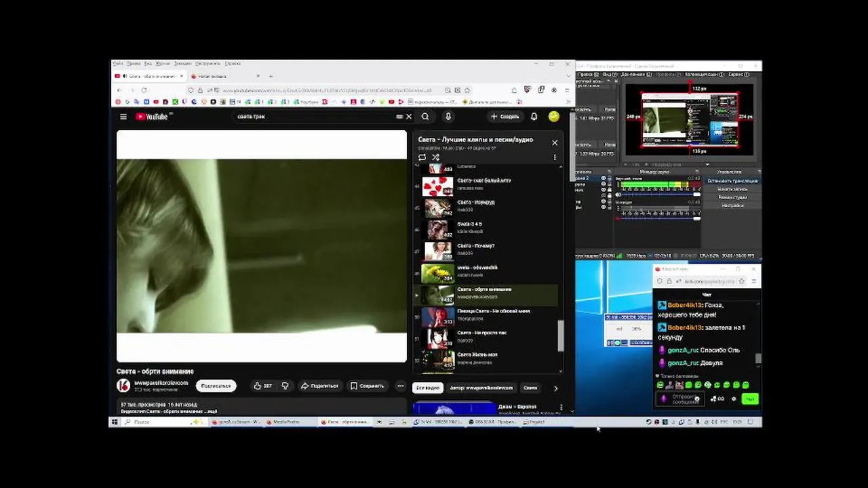Toggle playlist loop icon
The image size is (868, 488).
point(422,157)
